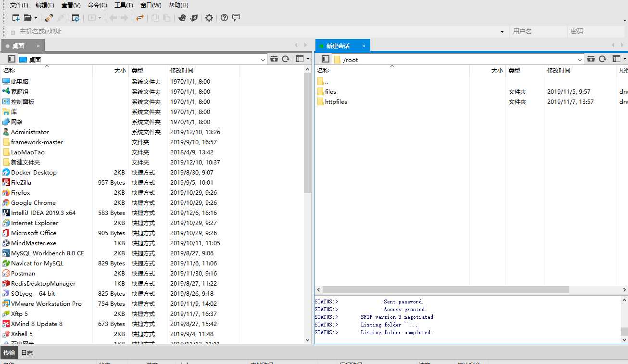Switch to the 日志 tab at bottom
The width and height of the screenshot is (628, 364).
[x=27, y=352]
